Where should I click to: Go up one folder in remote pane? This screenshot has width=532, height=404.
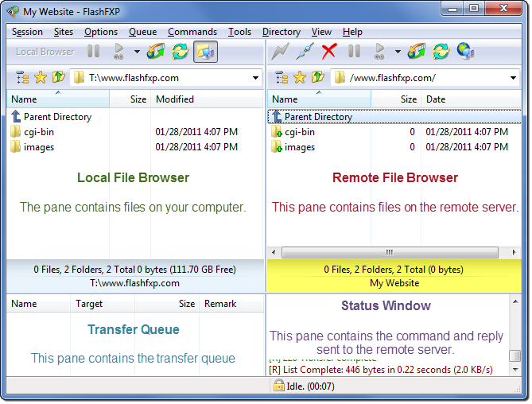pos(317,78)
